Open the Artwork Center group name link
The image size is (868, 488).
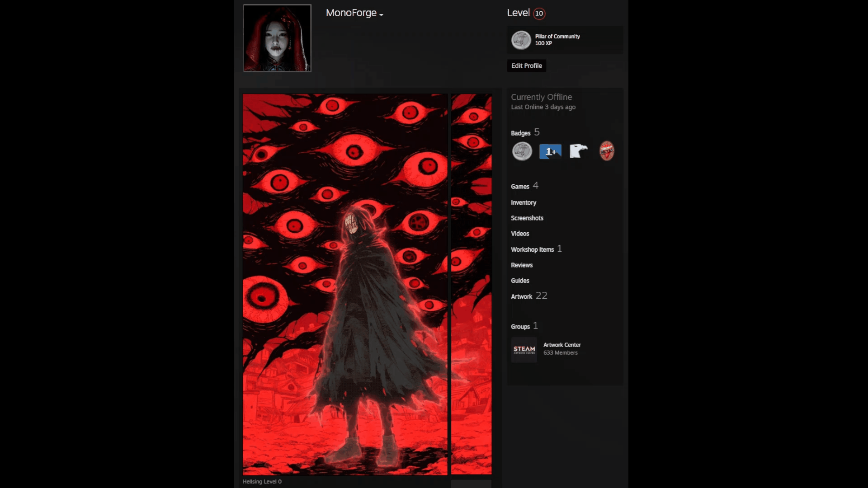pos(562,345)
